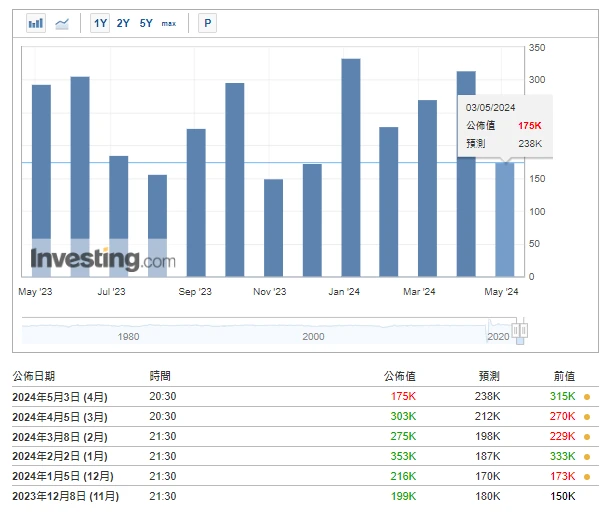Switch to line chart view icon
This screenshot has height=512, width=608.
click(x=63, y=23)
